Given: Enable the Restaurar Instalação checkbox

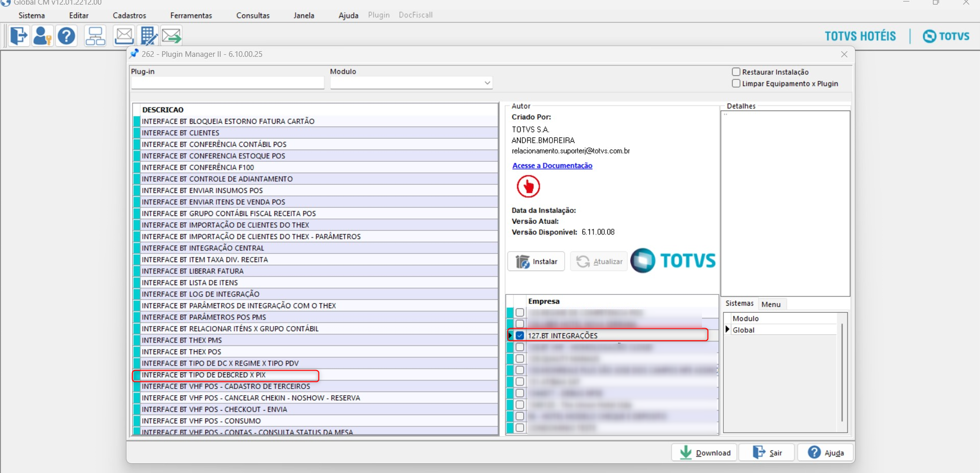Looking at the screenshot, I should [x=736, y=72].
